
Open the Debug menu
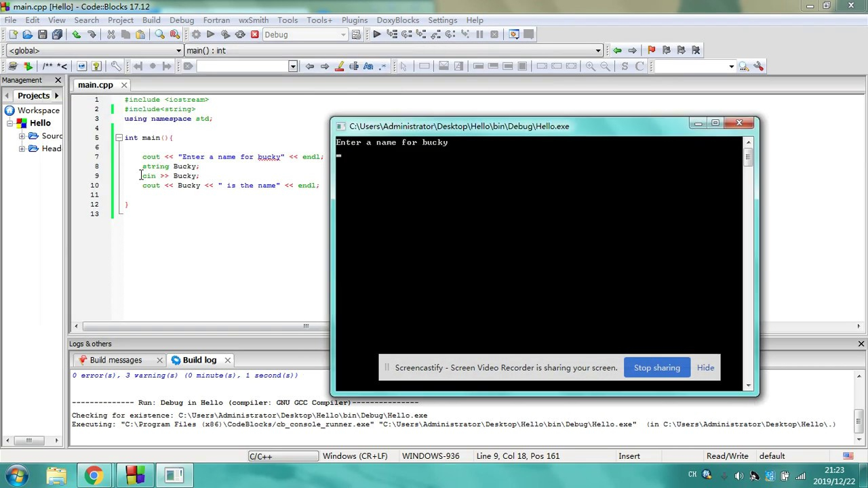182,20
